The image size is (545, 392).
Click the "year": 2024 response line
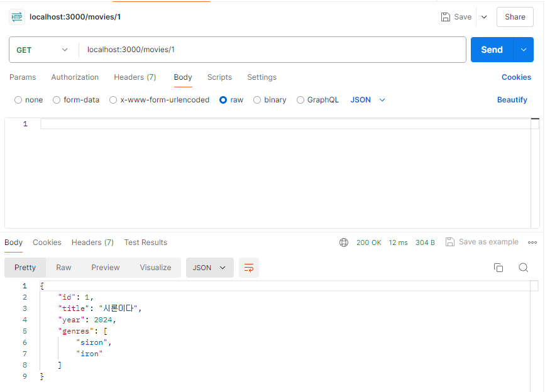(87, 320)
